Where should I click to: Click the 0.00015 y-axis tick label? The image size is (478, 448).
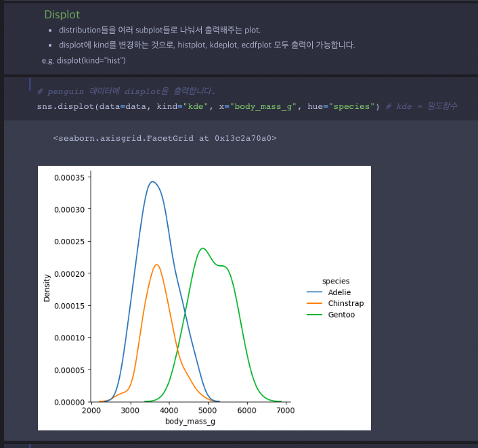coord(70,306)
